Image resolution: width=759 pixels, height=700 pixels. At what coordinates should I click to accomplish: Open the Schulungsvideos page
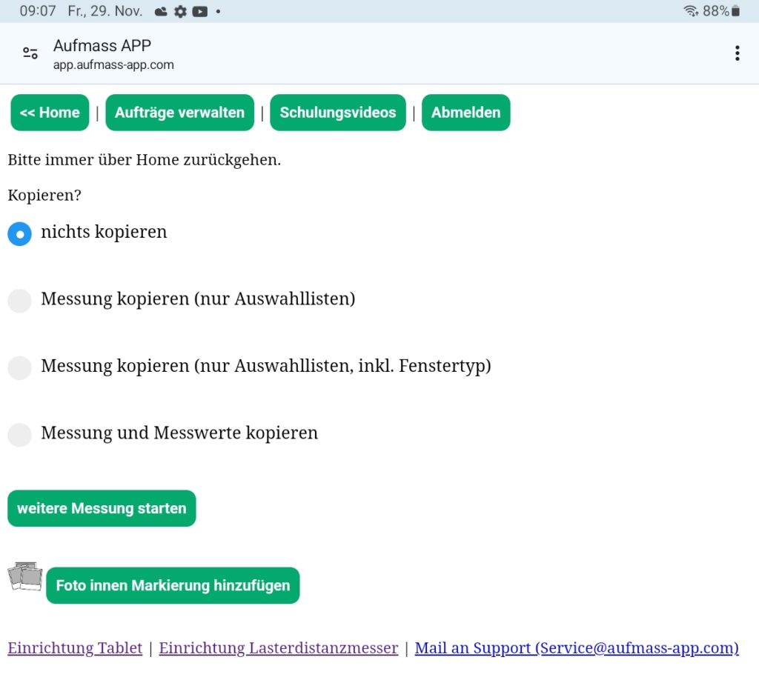338,113
